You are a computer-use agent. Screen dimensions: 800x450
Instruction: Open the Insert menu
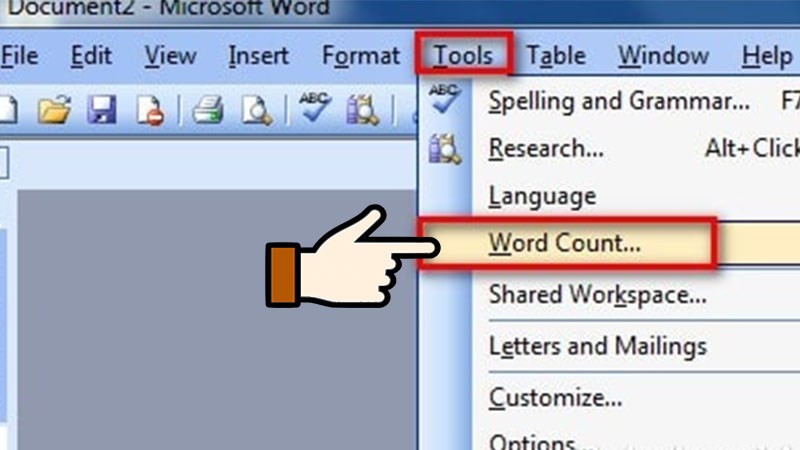coord(258,56)
